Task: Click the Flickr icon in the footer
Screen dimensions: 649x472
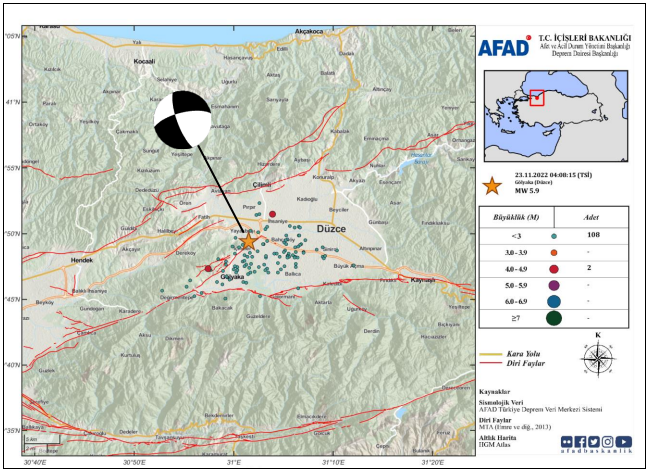Action: 567,441
